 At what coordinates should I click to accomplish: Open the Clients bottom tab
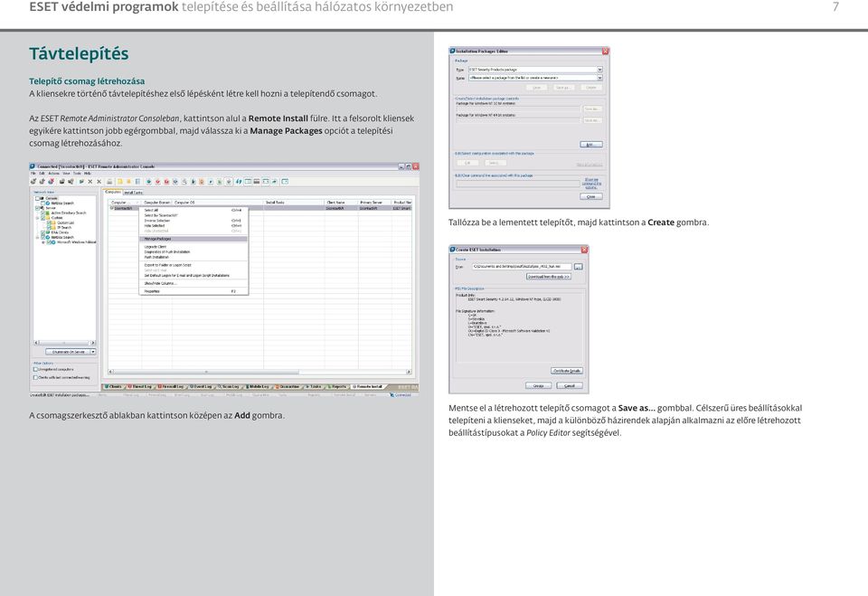[114, 386]
